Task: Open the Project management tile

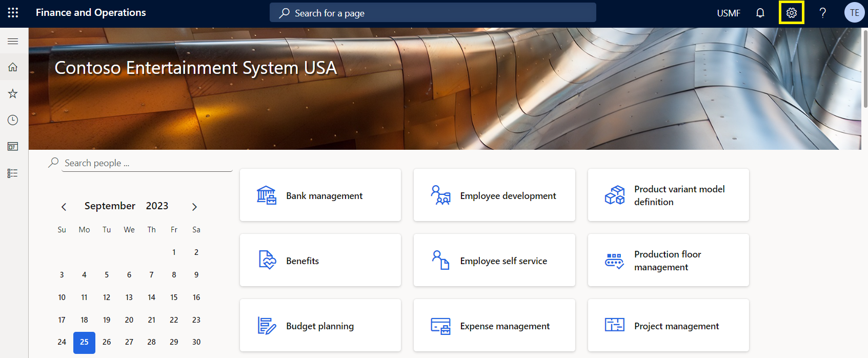Action: tap(669, 325)
